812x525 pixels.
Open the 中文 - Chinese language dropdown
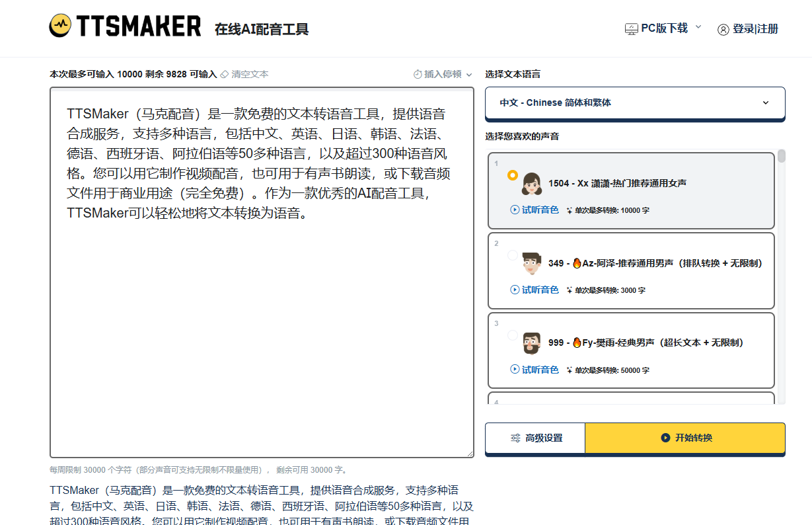click(x=635, y=103)
